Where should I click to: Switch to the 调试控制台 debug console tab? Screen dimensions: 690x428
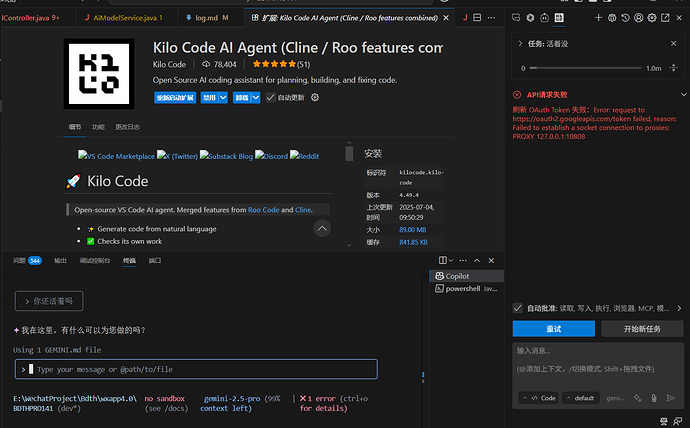[x=95, y=261]
